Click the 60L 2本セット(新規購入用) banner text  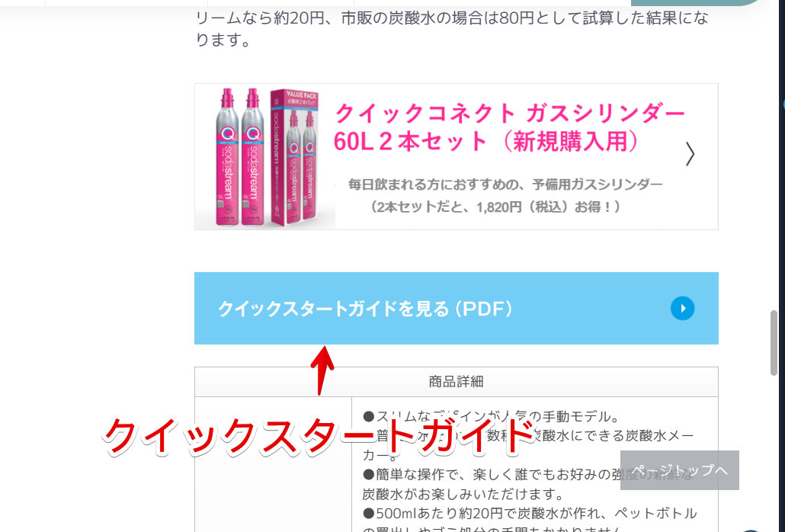coord(485,141)
